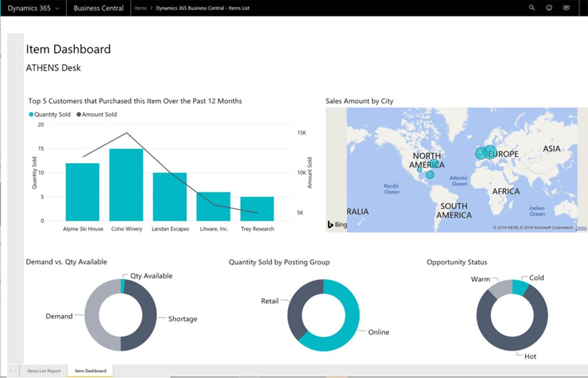The image size is (588, 378).
Task: Click the ATHENS Desk heading
Action: click(53, 68)
